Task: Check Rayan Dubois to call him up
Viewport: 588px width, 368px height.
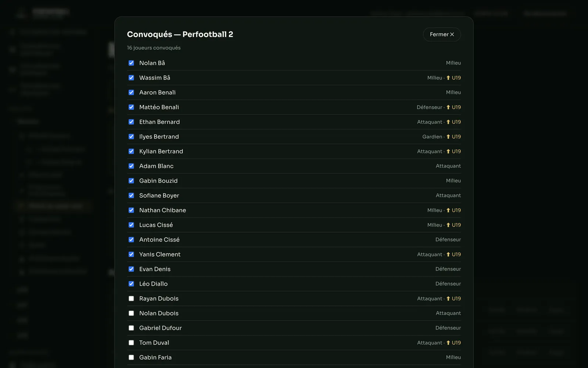Action: (x=131, y=298)
